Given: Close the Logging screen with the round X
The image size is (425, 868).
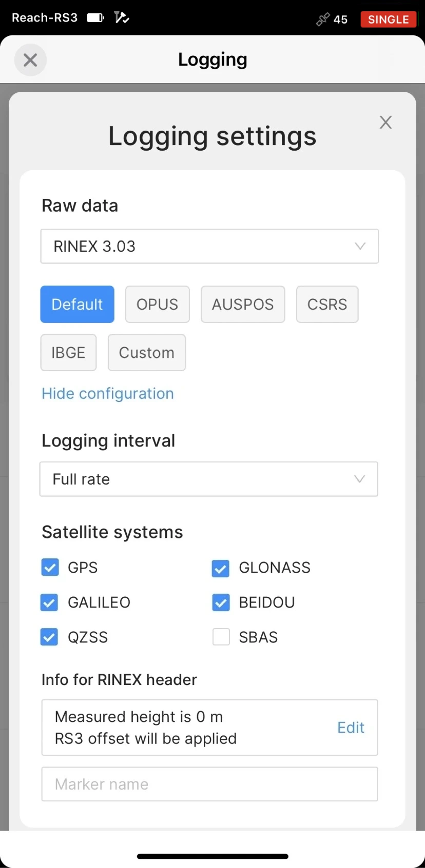Looking at the screenshot, I should point(30,60).
